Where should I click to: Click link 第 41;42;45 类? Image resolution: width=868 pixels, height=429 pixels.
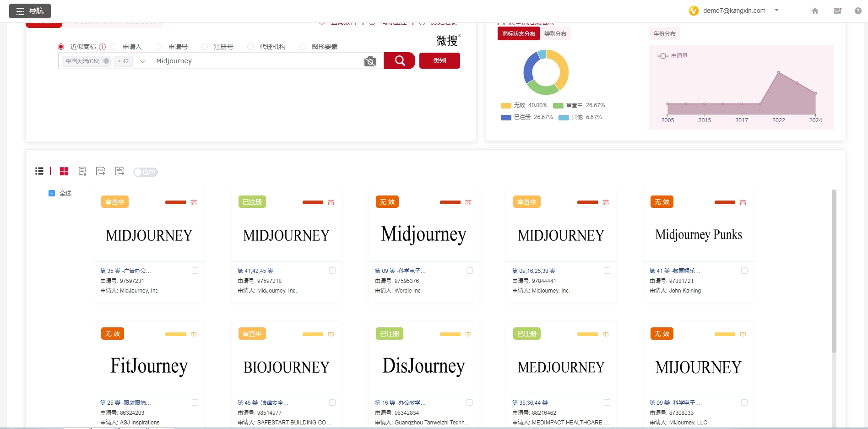pos(255,271)
